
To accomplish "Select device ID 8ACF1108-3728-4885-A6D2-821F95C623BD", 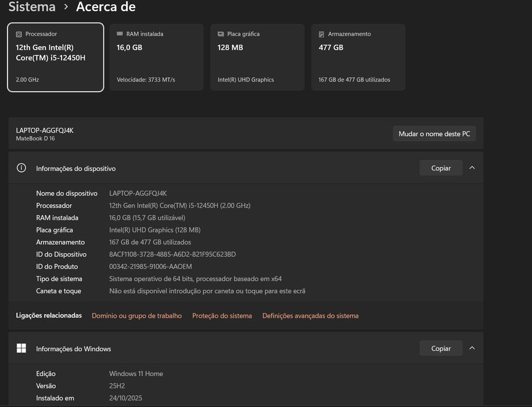I will [x=172, y=254].
